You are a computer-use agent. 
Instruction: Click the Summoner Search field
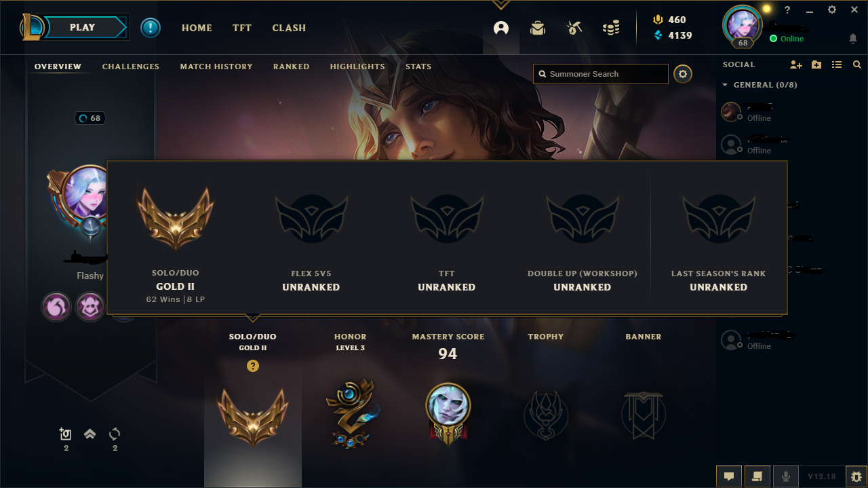pos(601,74)
